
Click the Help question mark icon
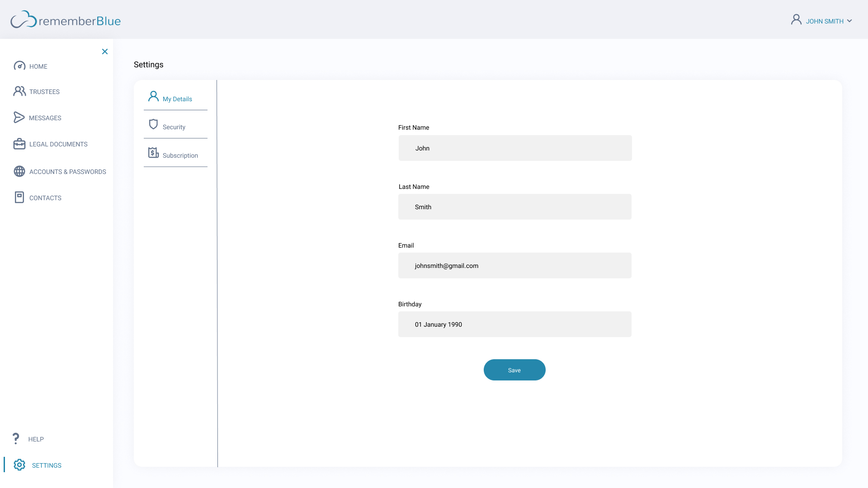pyautogui.click(x=16, y=438)
